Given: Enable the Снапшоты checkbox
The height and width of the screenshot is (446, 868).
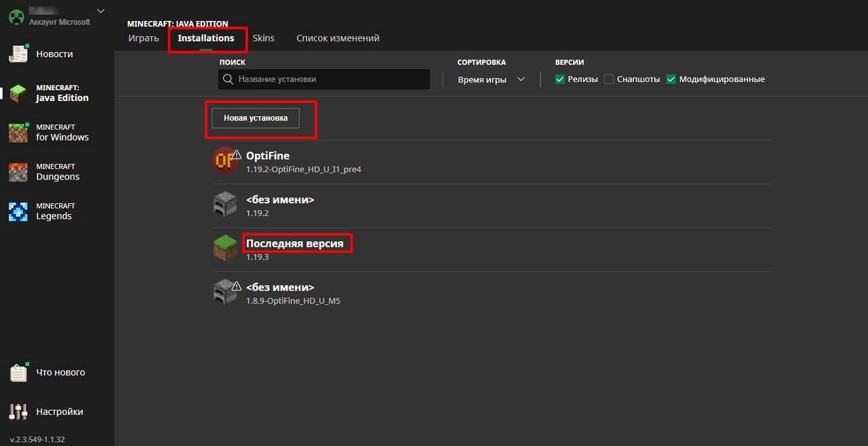Looking at the screenshot, I should [609, 79].
